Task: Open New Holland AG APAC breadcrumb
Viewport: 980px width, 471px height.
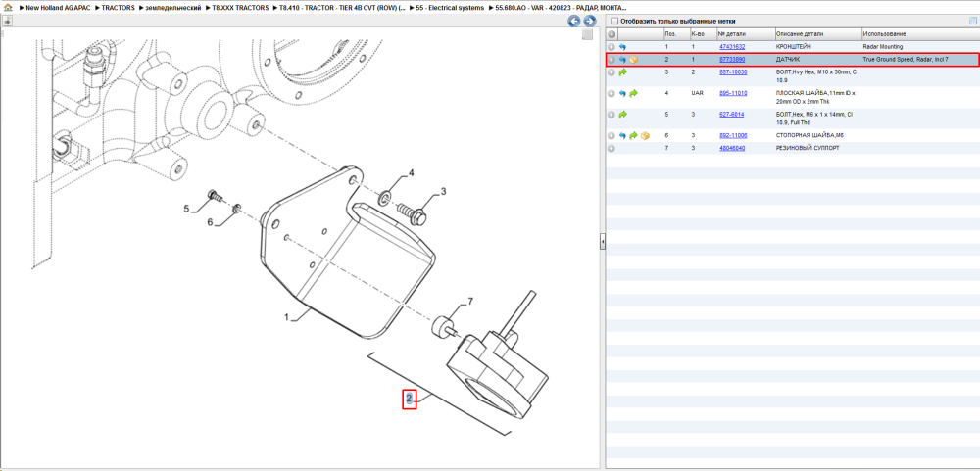Action: click(57, 8)
